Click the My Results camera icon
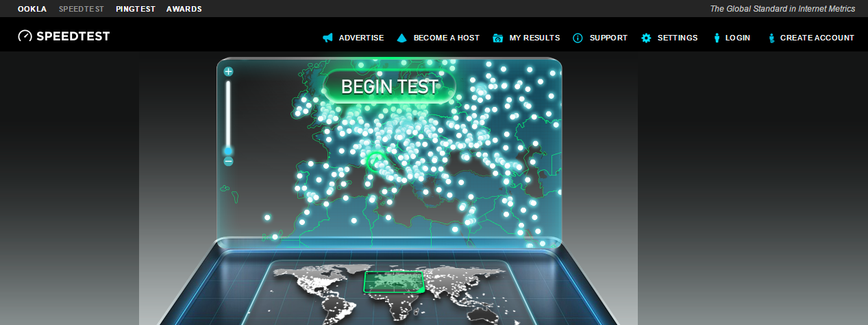 point(498,38)
